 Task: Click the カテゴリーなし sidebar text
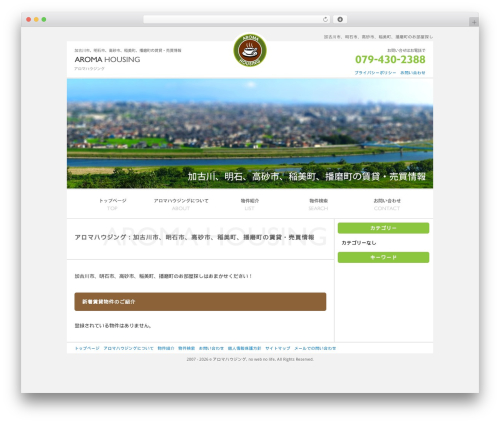359,243
